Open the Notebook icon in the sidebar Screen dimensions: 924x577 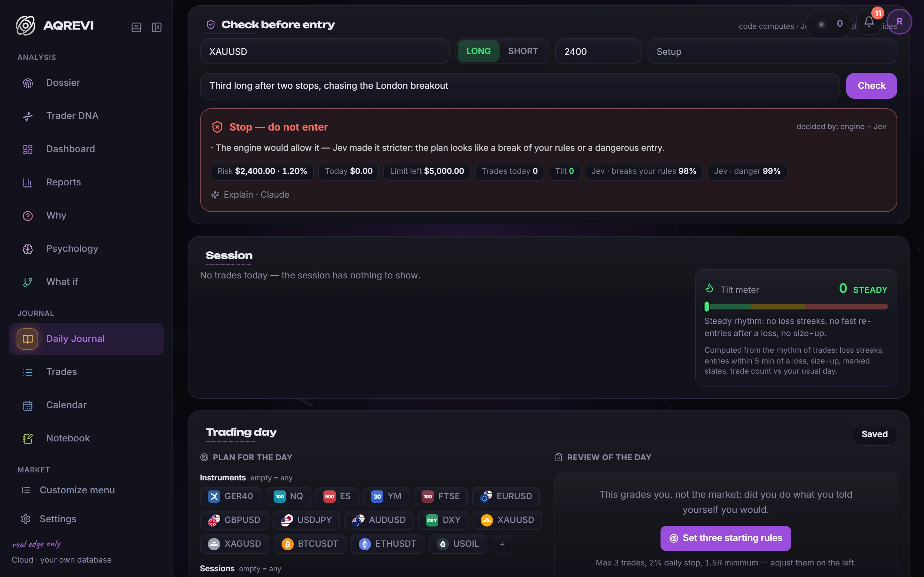point(28,439)
